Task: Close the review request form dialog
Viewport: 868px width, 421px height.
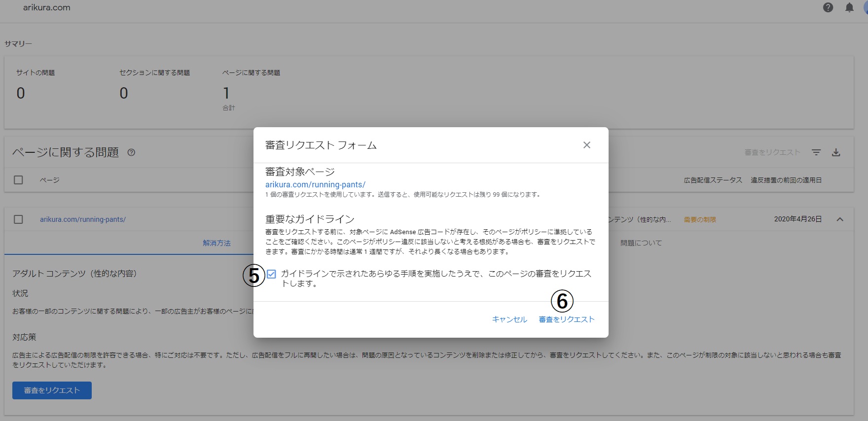Action: (586, 145)
